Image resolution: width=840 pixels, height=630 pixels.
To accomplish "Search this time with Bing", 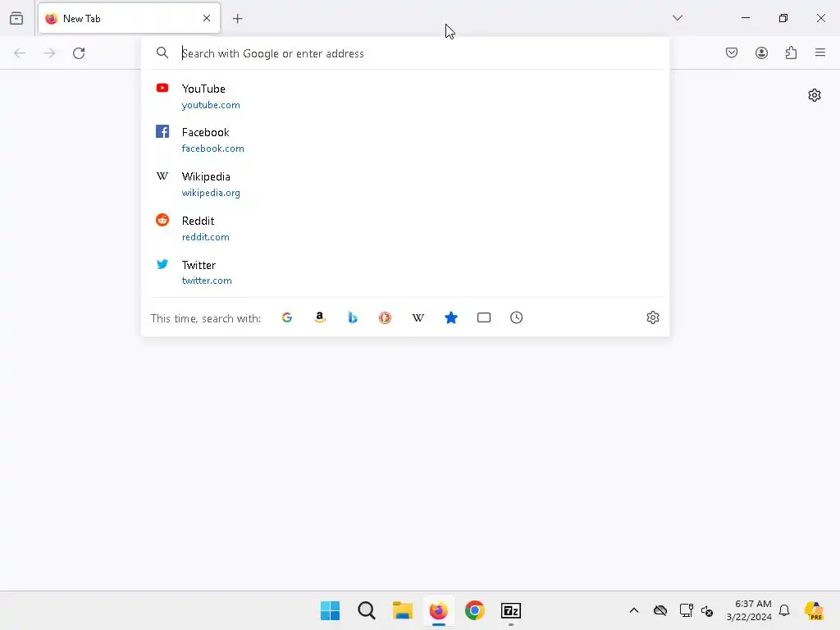I will pyautogui.click(x=353, y=317).
